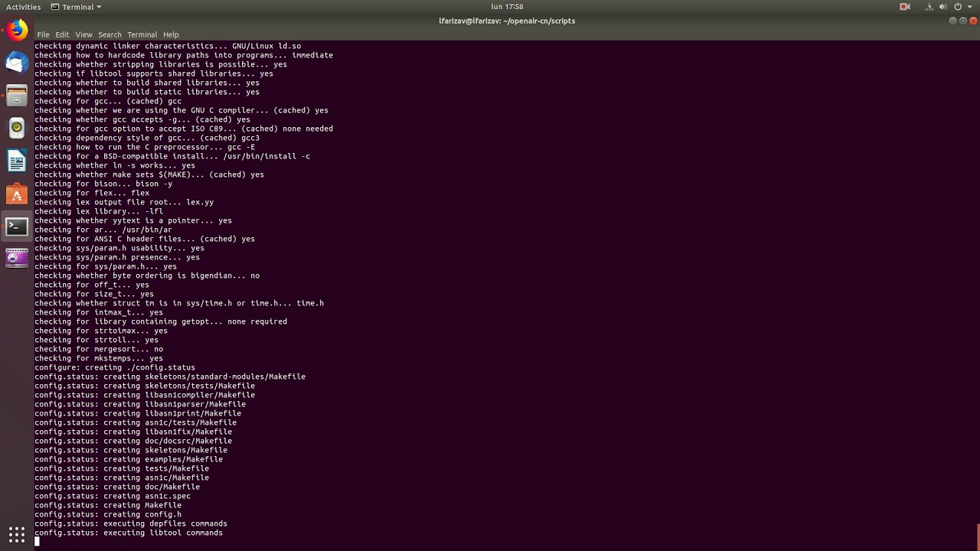
Task: Open Ubuntu Software store icon
Action: [17, 194]
